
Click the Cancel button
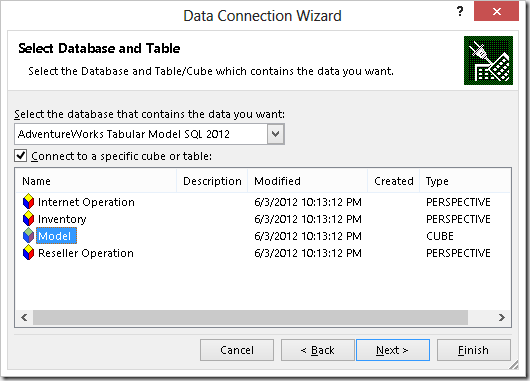pyautogui.click(x=237, y=350)
